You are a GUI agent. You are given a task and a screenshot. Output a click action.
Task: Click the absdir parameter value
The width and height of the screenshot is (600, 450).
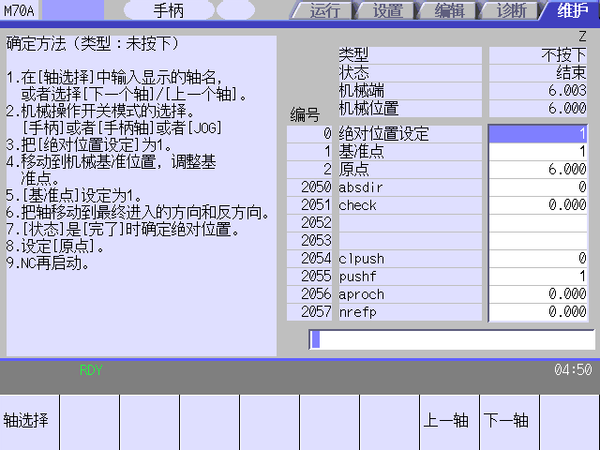point(538,187)
